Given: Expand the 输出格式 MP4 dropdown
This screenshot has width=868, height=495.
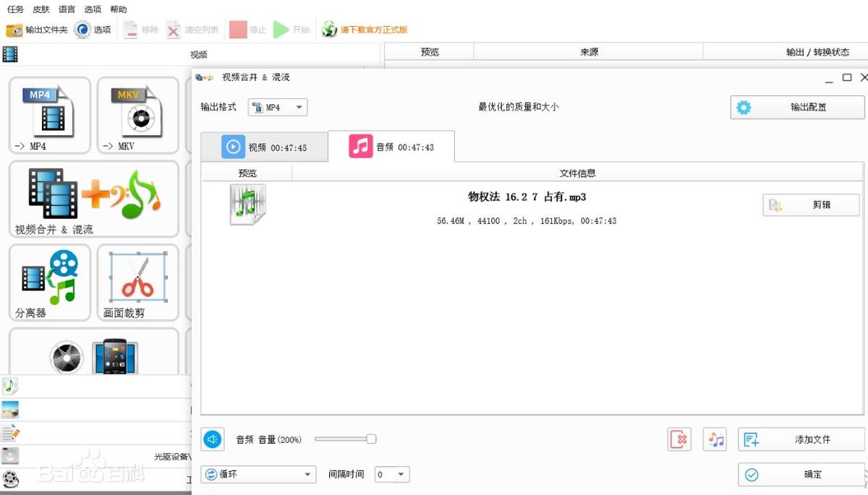Looking at the screenshot, I should coord(278,108).
